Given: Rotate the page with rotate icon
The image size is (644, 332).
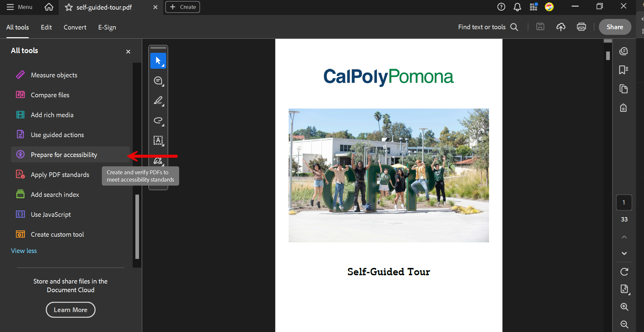Looking at the screenshot, I should click(x=624, y=272).
